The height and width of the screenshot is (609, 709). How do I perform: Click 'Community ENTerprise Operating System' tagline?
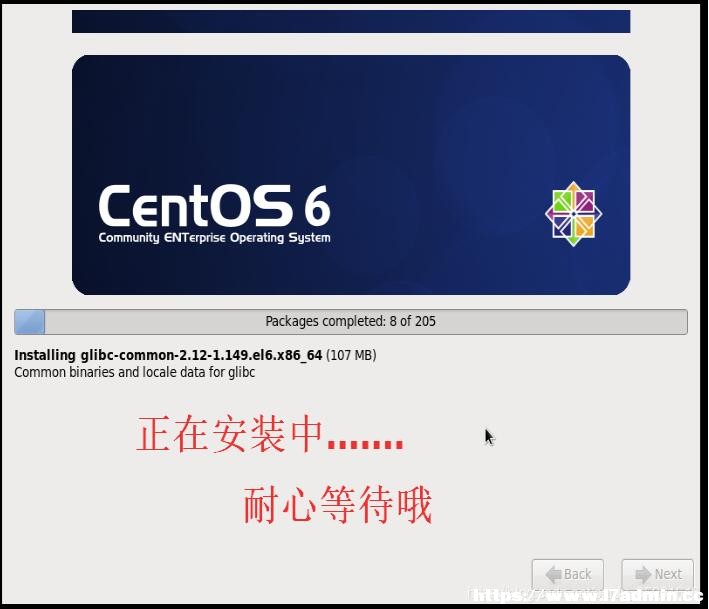coord(214,238)
